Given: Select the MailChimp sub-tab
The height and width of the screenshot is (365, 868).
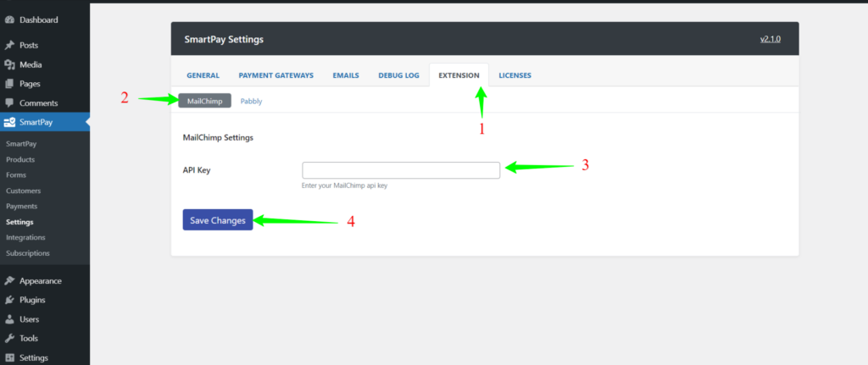Looking at the screenshot, I should coord(205,102).
